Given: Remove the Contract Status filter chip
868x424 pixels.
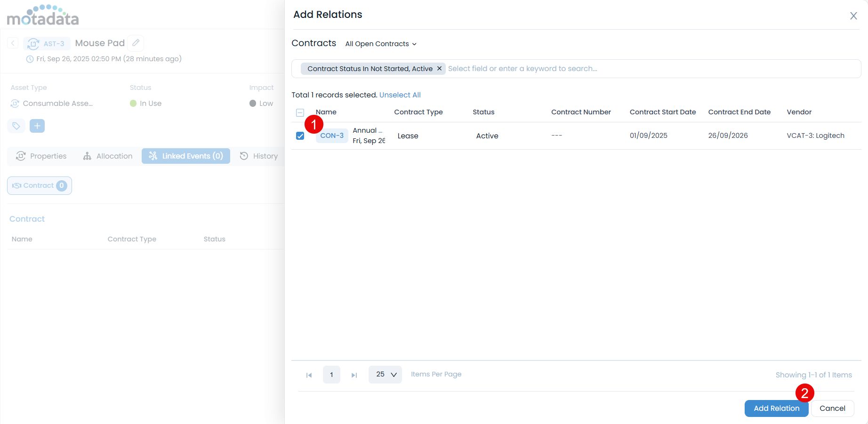Looking at the screenshot, I should coord(439,69).
